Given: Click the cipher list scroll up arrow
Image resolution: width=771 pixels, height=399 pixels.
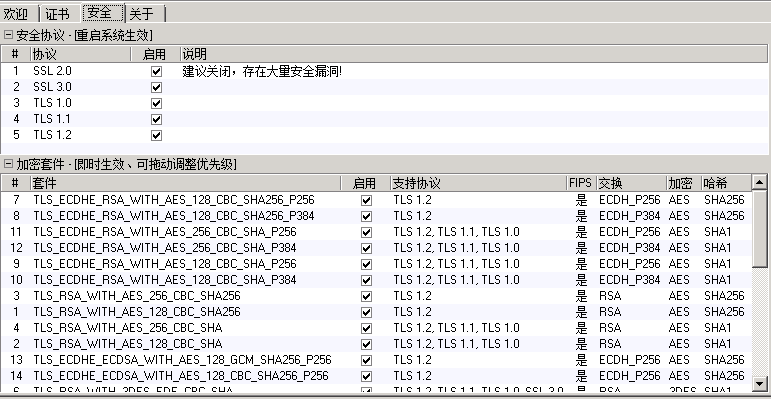Looking at the screenshot, I should [759, 183].
